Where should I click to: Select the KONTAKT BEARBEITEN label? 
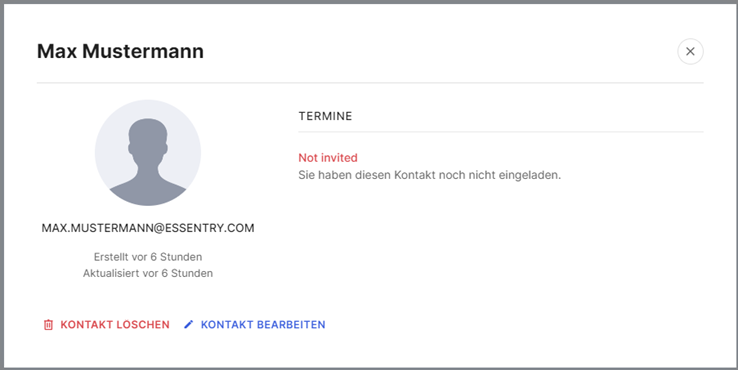[263, 325]
